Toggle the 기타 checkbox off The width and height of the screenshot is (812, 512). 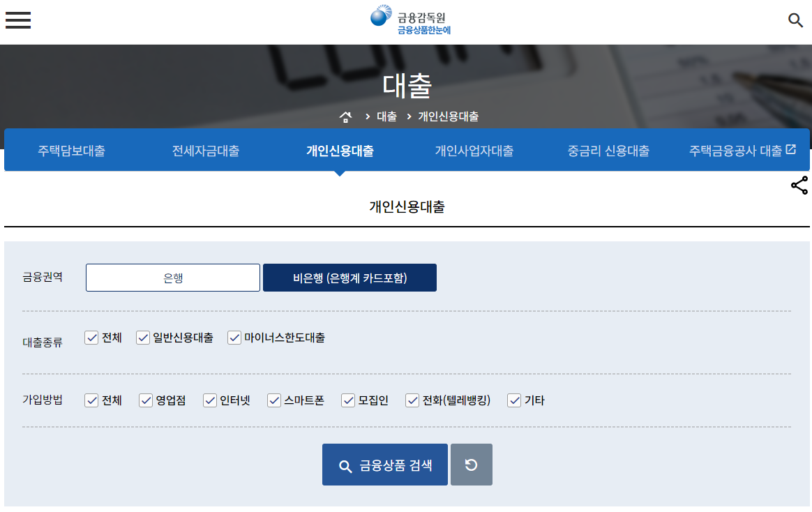[514, 400]
